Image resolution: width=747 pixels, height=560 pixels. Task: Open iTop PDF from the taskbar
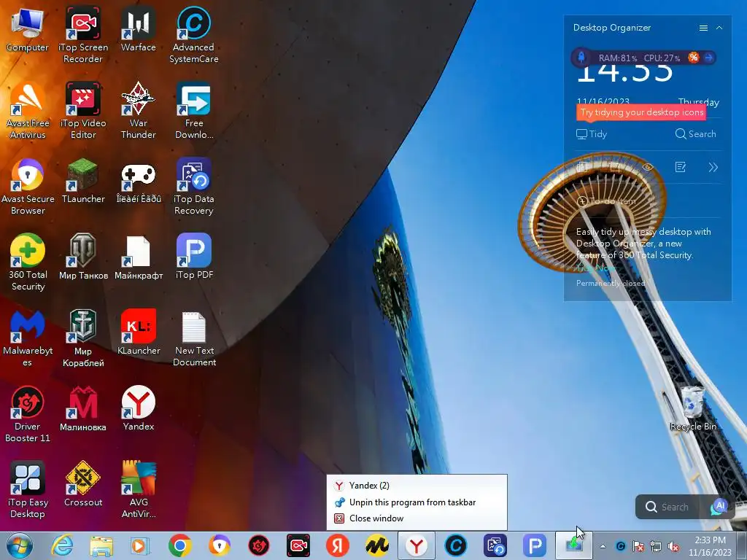click(535, 545)
